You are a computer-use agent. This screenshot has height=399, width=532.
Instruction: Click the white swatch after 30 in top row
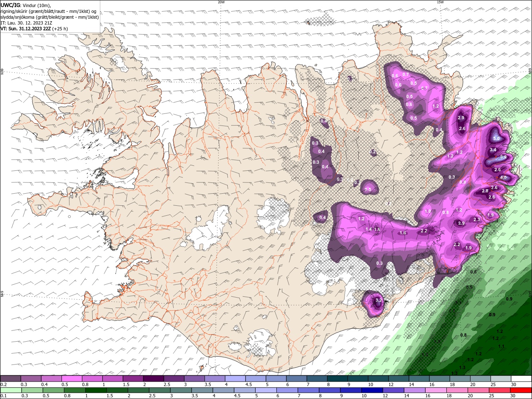pyautogui.click(x=521, y=379)
